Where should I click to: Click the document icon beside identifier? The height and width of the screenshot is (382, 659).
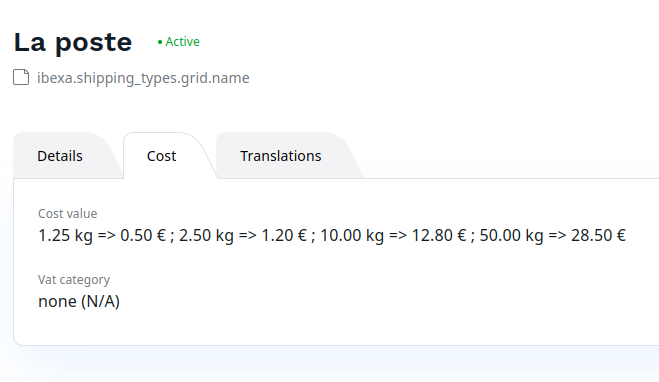[x=21, y=78]
